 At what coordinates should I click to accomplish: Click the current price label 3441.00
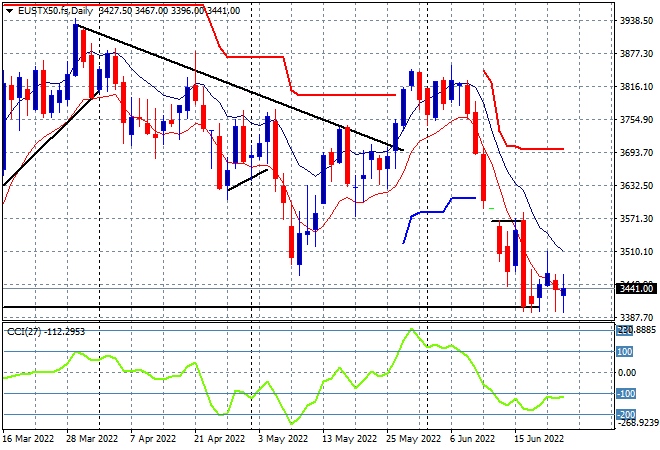636,288
